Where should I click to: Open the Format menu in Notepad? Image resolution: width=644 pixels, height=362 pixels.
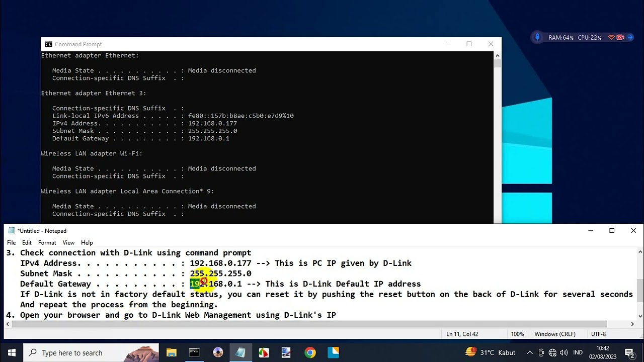point(47,243)
